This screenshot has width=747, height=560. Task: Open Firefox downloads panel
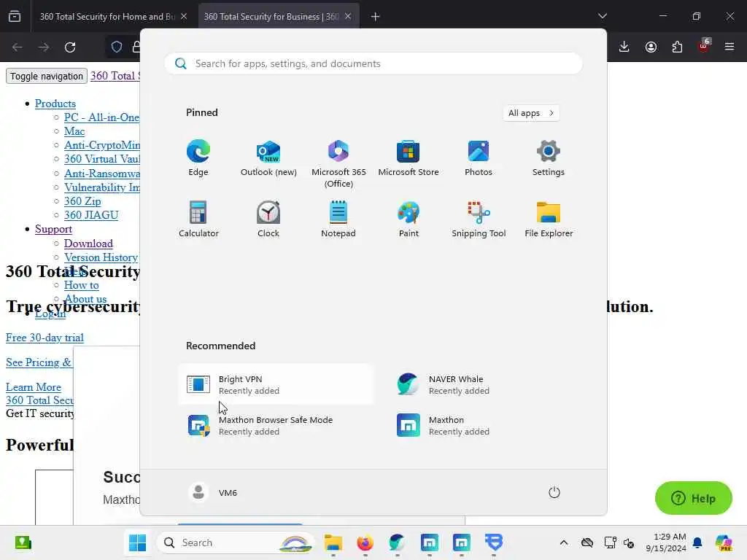click(x=624, y=47)
